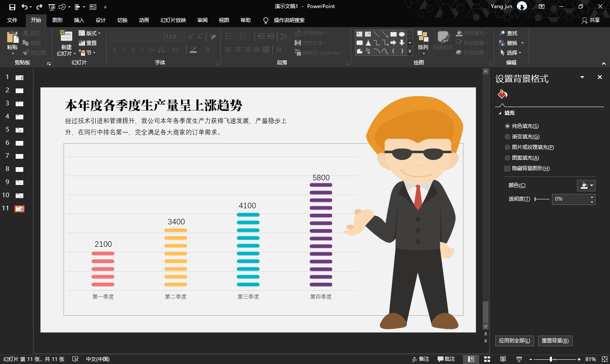Click zoom in plus button

point(579,359)
